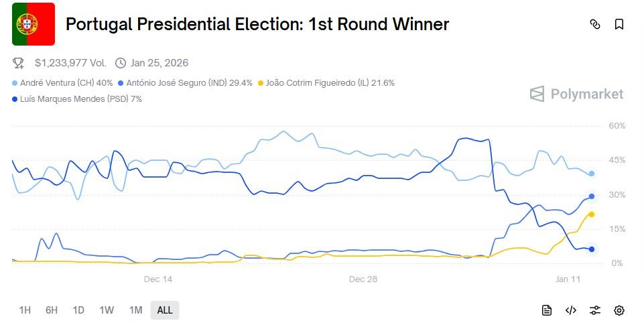This screenshot has height=329, width=644.
Task: Choose the 1M time range
Action: (135, 310)
